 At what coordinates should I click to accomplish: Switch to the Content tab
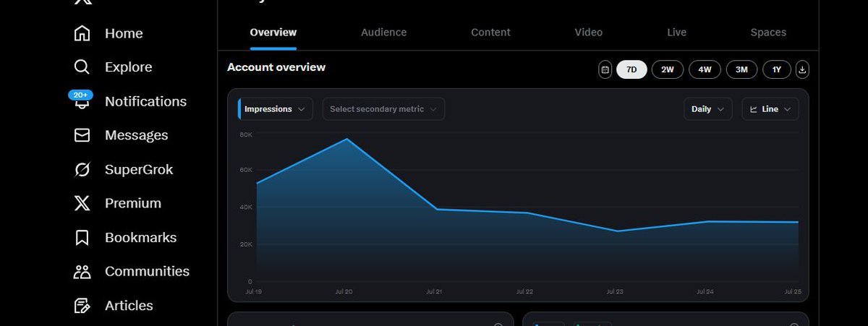coord(490,33)
